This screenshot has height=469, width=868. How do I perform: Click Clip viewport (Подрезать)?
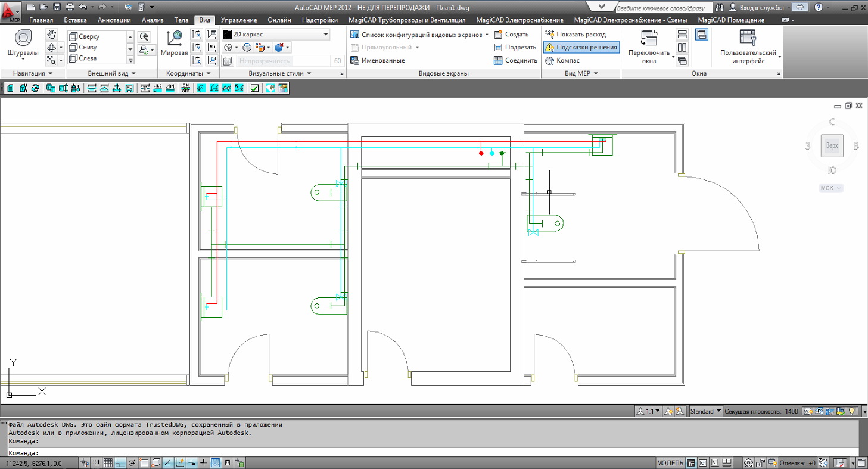coord(514,47)
